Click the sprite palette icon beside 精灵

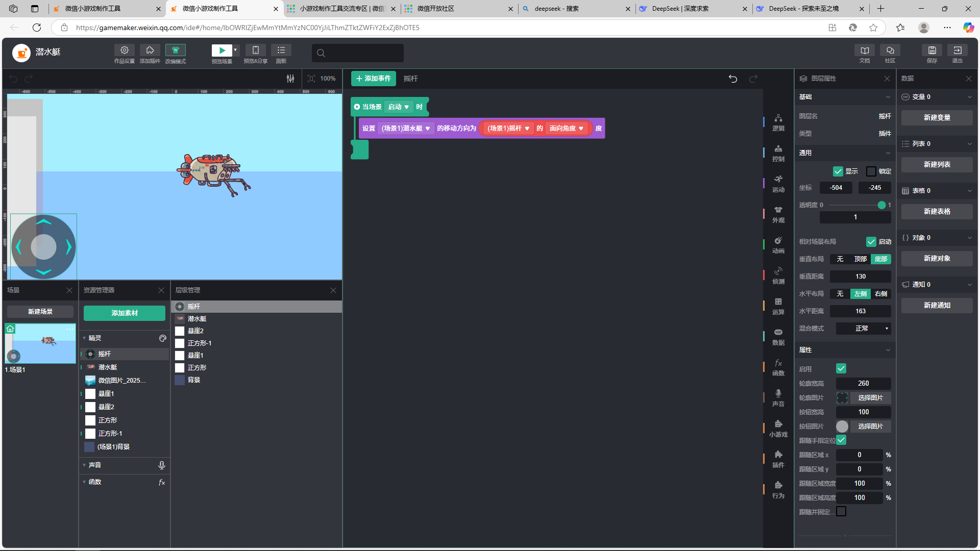tap(162, 338)
